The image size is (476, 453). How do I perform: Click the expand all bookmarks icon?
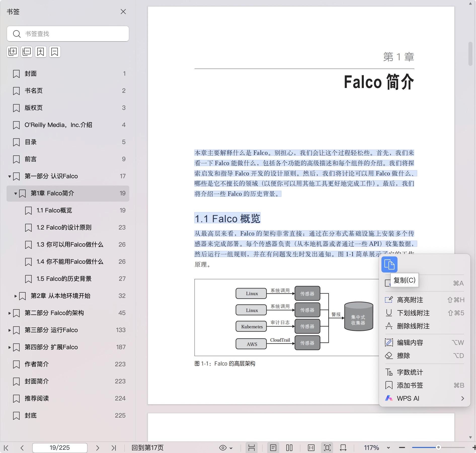coord(13,52)
